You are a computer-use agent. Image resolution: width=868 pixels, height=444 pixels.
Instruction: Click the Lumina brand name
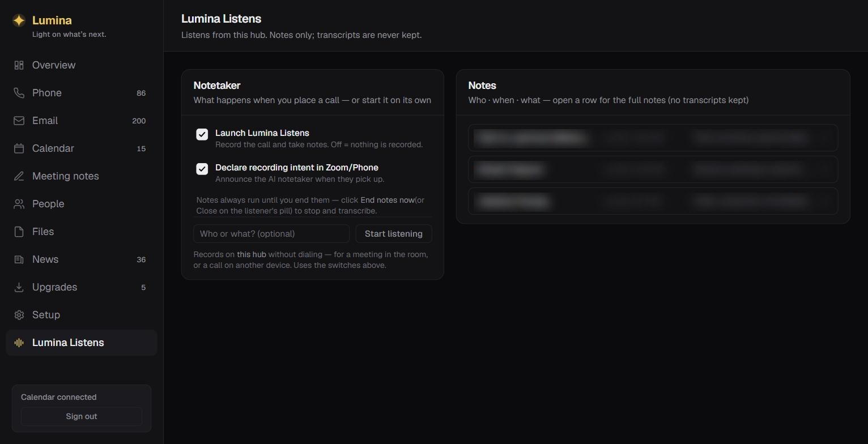pyautogui.click(x=52, y=20)
